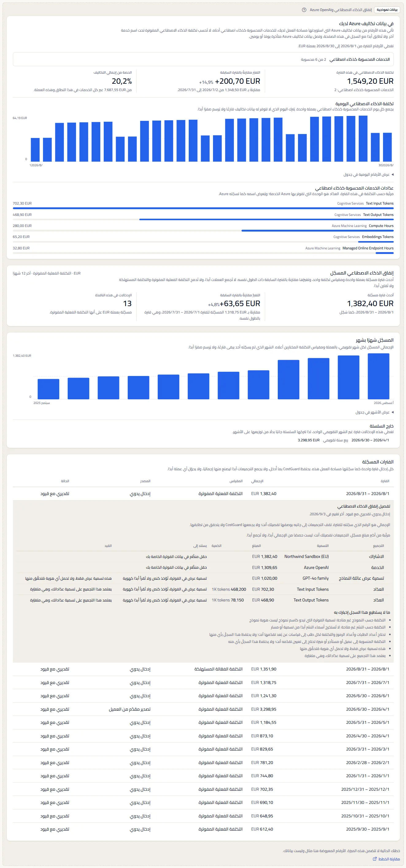Screen dimensions: 406x868
Task: Expand the 2026/6/1 – 2026/6/30 period row
Action: 203,696
